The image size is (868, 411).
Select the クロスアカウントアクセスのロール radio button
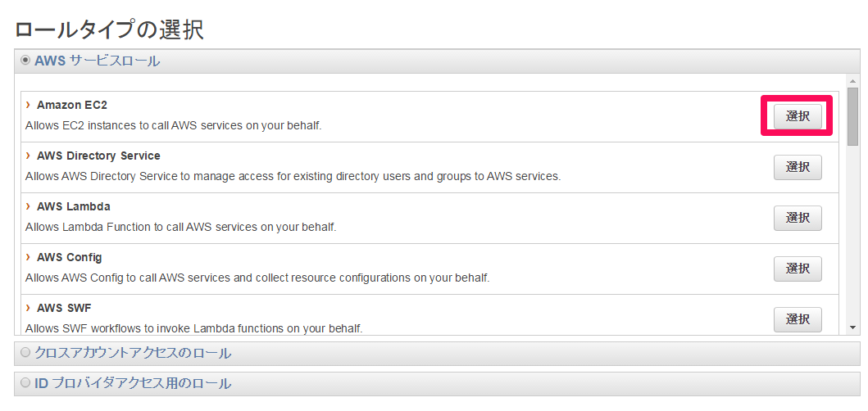(x=25, y=353)
